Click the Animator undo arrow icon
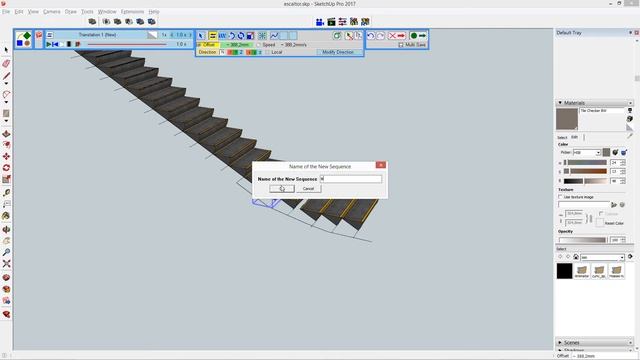 coord(371,36)
